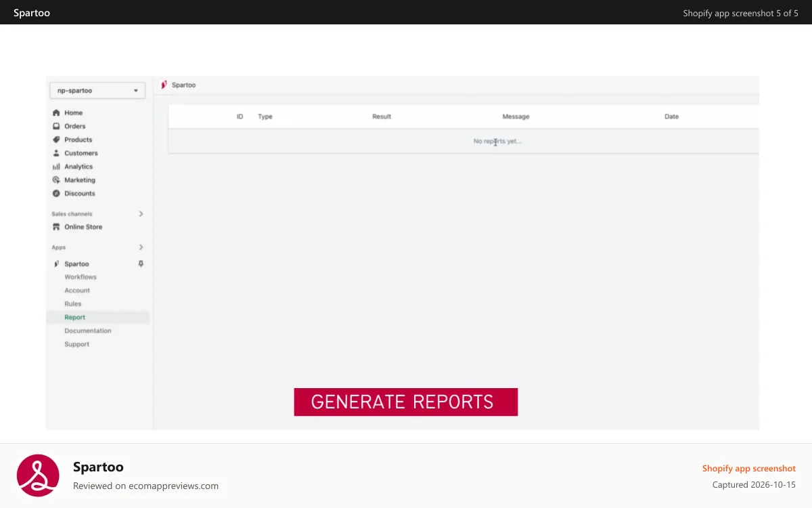Open Spartoo Documentation page
Screen dimensions: 812x508
point(88,331)
